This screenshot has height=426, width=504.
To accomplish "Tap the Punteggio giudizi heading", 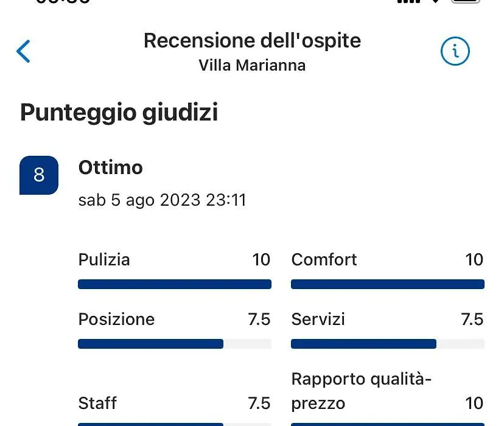I will pyautogui.click(x=119, y=113).
